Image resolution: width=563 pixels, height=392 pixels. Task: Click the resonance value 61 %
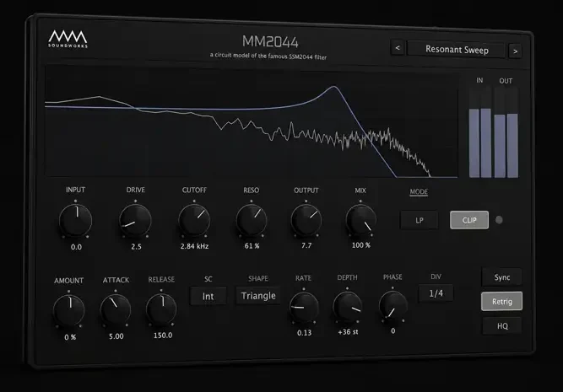252,246
